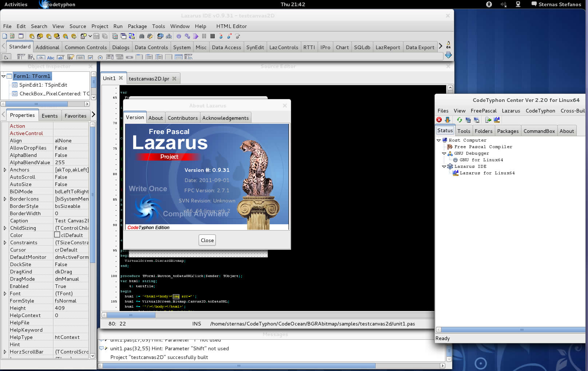This screenshot has height=371, width=588.
Task: Expand the Constraints property
Action: tap(5, 242)
